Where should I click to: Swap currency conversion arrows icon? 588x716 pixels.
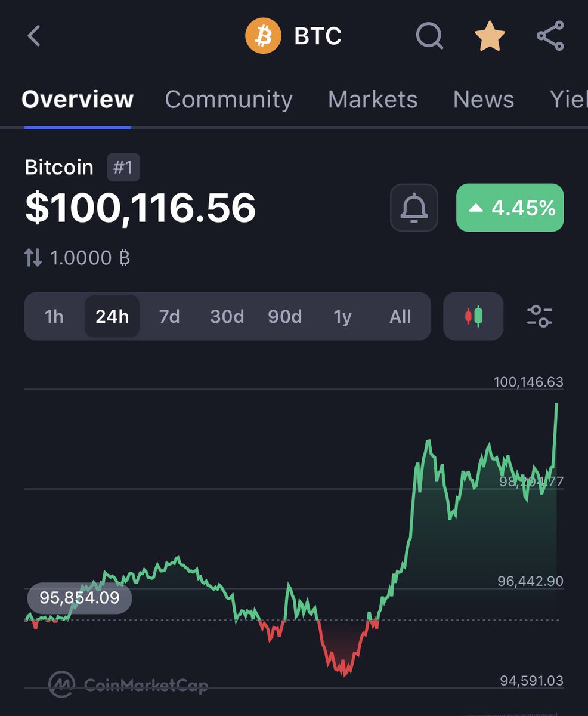(33, 258)
